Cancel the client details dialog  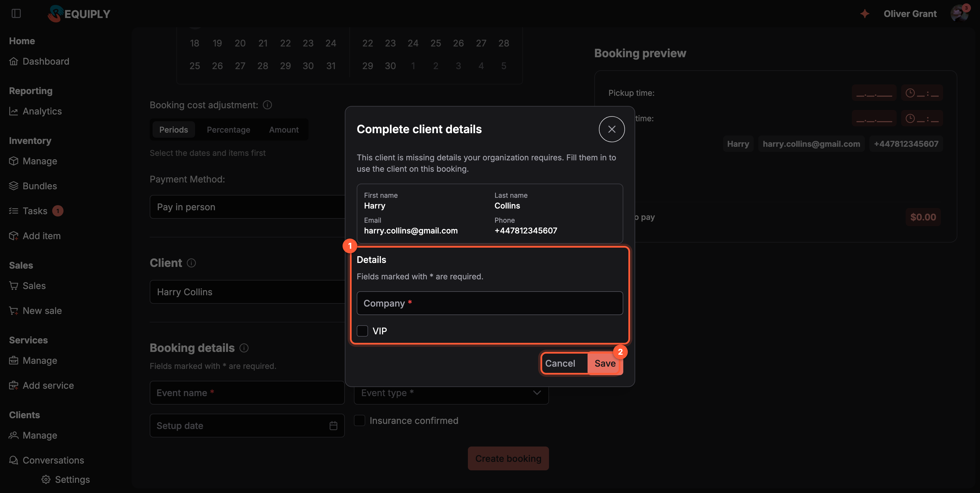pyautogui.click(x=560, y=364)
